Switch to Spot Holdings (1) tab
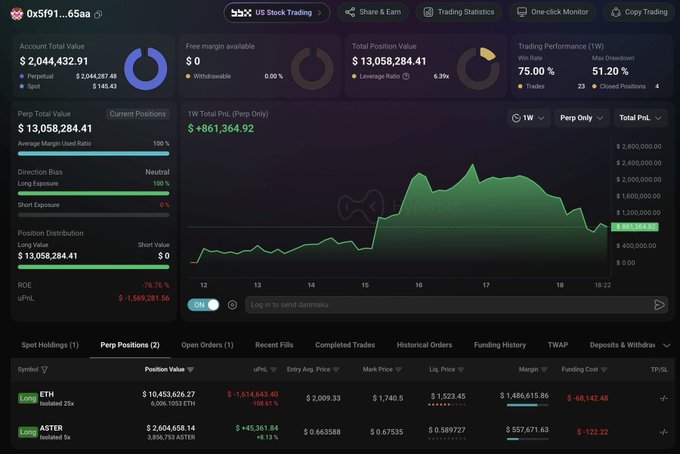The image size is (680, 454). [x=50, y=345]
